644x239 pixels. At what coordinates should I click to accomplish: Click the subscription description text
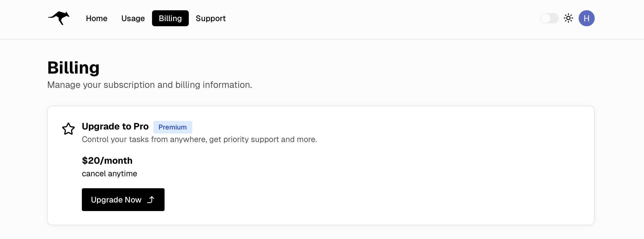click(x=150, y=85)
